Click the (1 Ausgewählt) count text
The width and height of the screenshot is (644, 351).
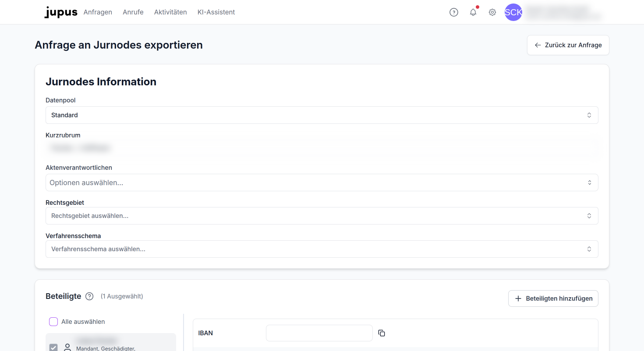122,296
